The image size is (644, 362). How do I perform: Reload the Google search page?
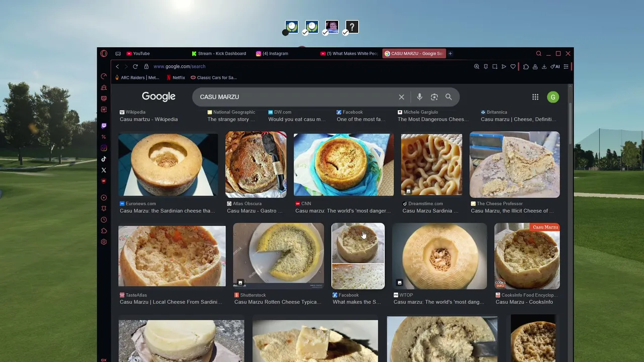click(135, 66)
